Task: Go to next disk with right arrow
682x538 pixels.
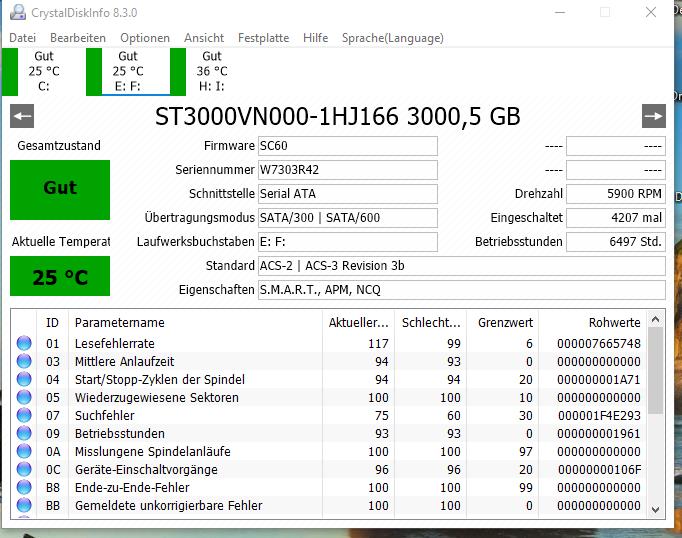Action: (x=654, y=116)
